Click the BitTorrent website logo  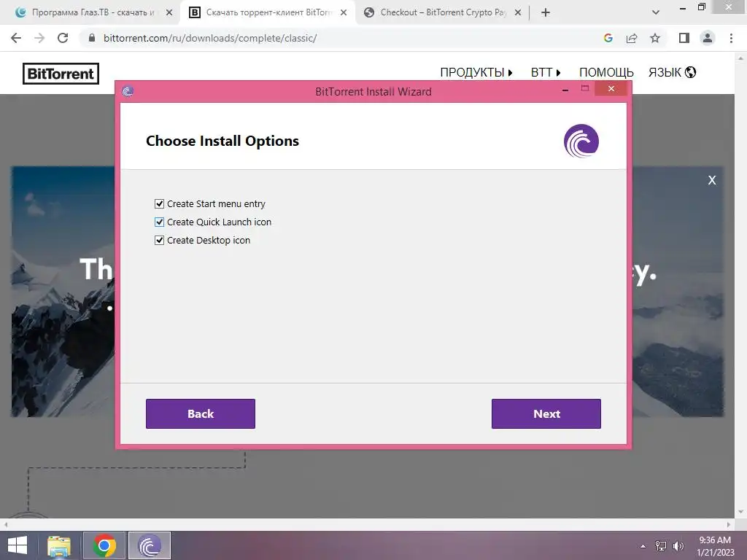[x=61, y=74]
